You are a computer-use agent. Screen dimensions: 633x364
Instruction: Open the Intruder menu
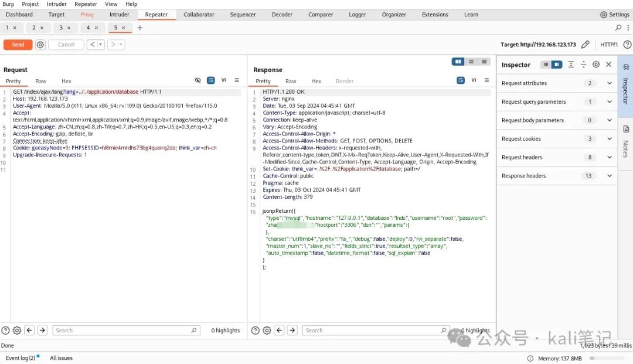click(x=56, y=4)
